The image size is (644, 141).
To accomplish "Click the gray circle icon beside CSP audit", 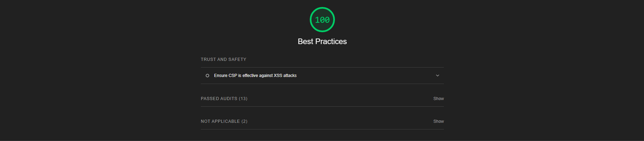I will [207, 76].
